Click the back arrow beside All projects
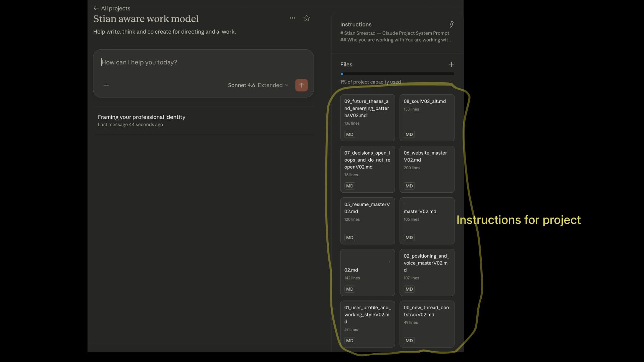 coord(96,8)
